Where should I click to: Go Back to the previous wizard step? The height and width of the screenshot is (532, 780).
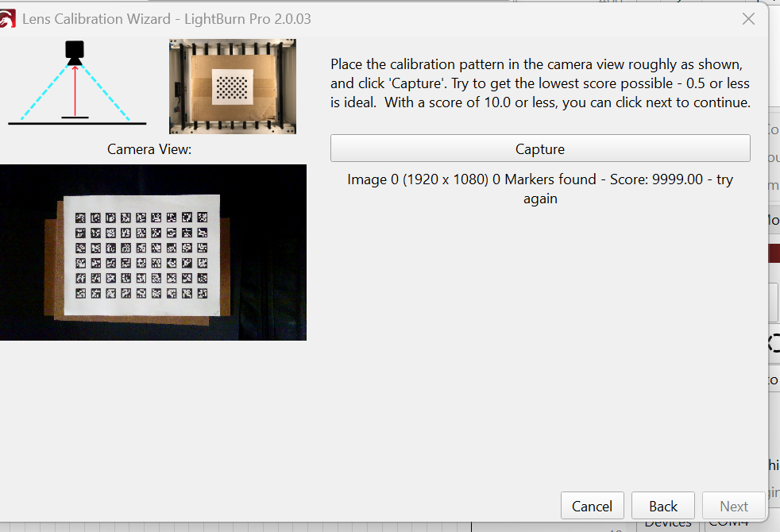tap(662, 506)
